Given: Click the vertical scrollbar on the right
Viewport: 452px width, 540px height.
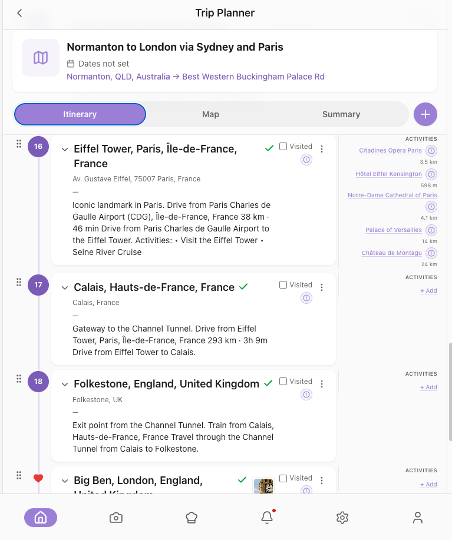Looking at the screenshot, I should 450,392.
